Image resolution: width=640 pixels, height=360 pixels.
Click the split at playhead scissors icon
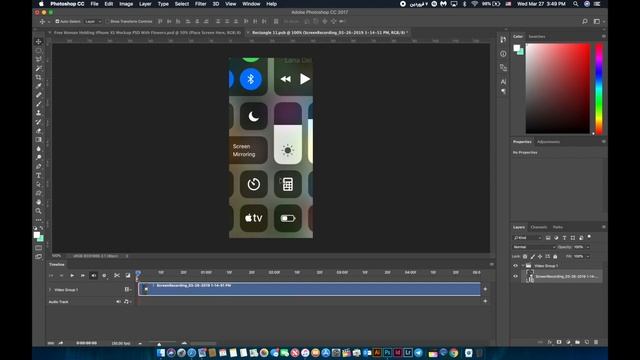117,276
